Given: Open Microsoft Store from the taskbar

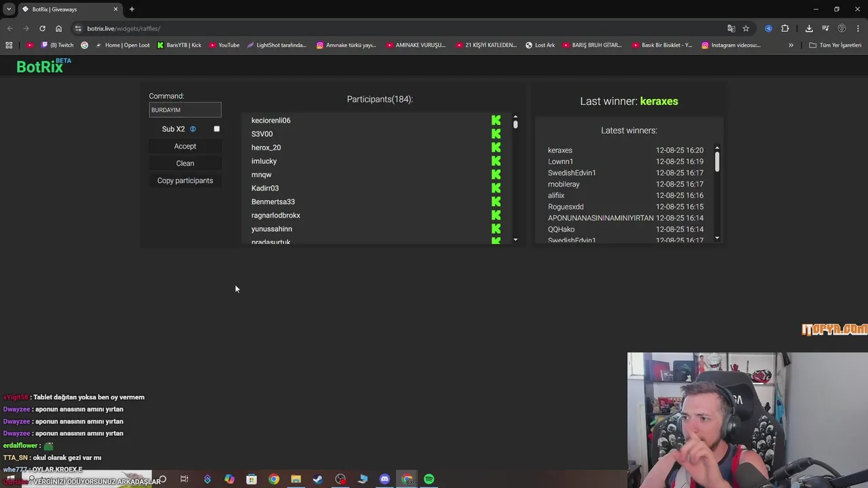Looking at the screenshot, I should click(252, 479).
